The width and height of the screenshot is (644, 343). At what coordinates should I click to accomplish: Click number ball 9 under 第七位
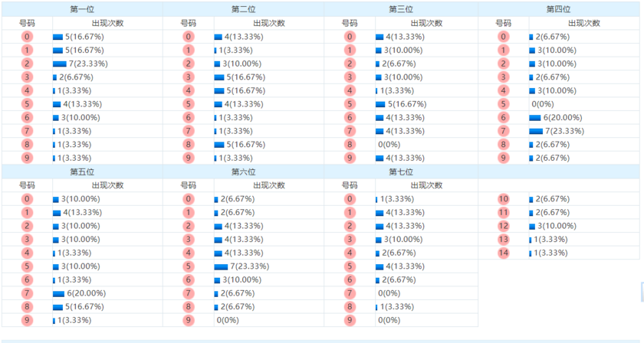(350, 320)
